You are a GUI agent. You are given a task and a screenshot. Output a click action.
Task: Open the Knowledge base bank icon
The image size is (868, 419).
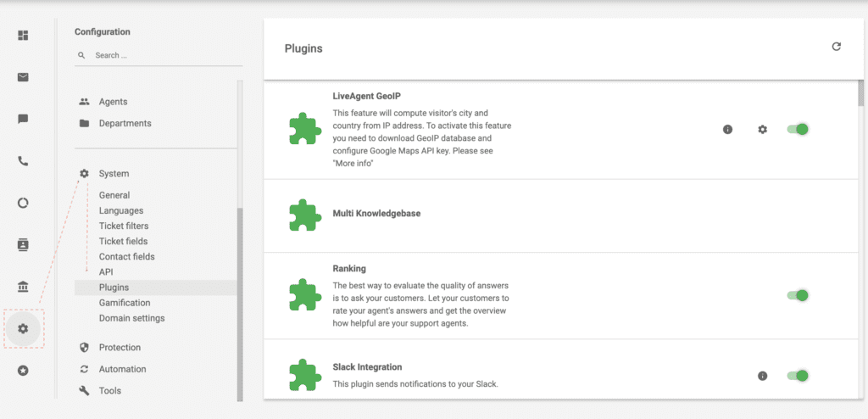click(23, 287)
